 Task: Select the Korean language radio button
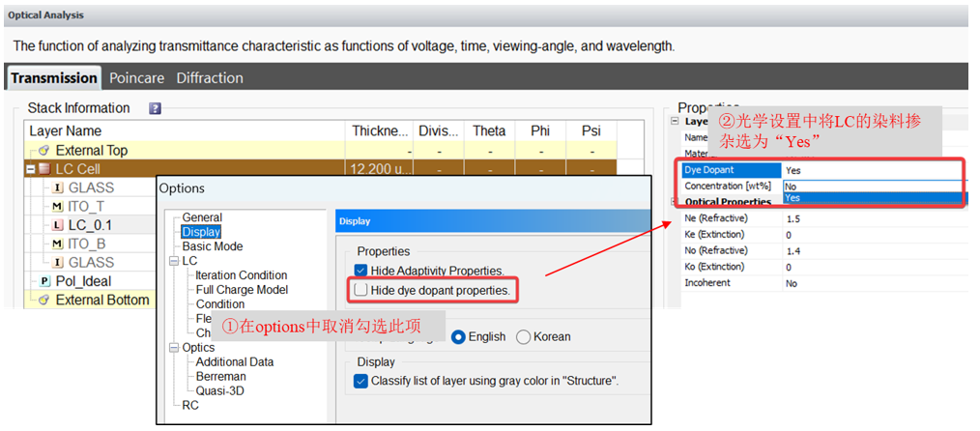coord(524,337)
